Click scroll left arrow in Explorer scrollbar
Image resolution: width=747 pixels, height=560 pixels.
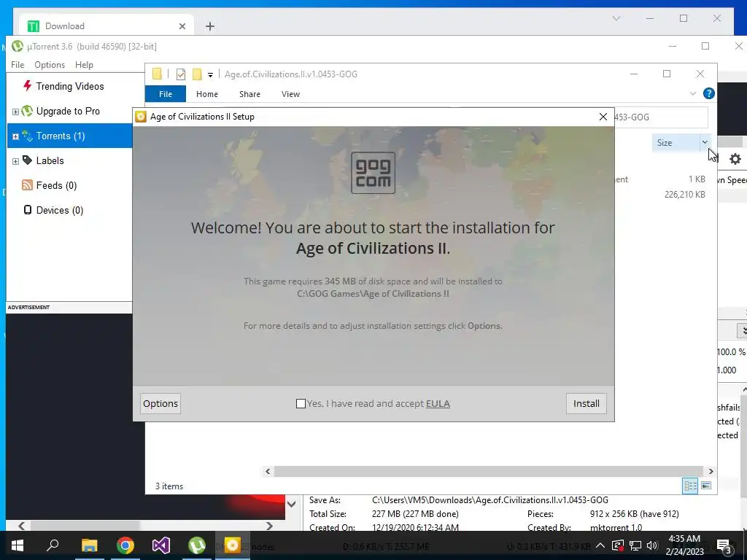tap(268, 471)
